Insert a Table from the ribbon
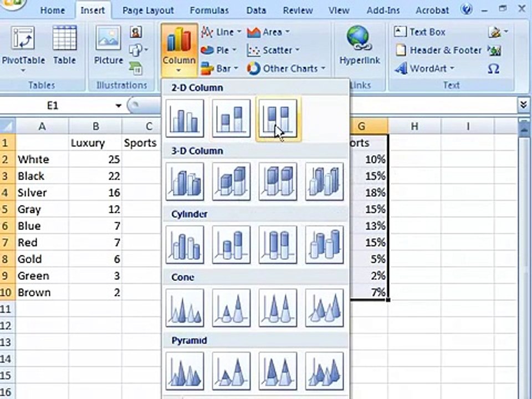The height and width of the screenshot is (399, 532). pyautogui.click(x=64, y=45)
